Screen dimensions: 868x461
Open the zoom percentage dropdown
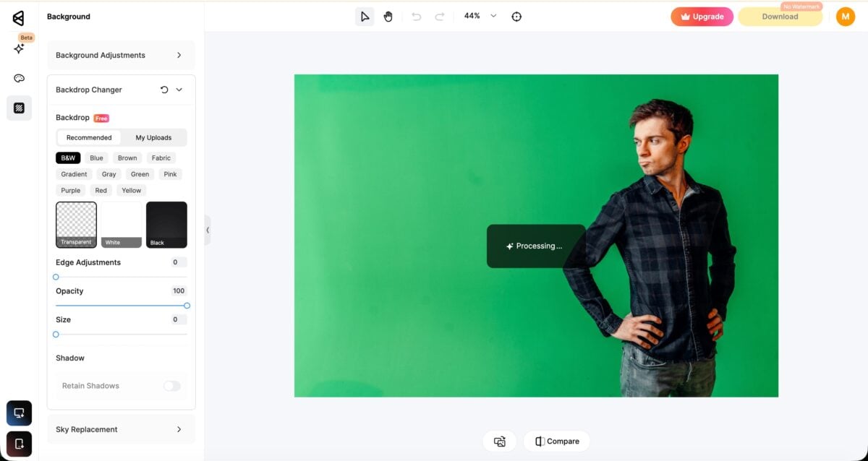[x=493, y=16]
